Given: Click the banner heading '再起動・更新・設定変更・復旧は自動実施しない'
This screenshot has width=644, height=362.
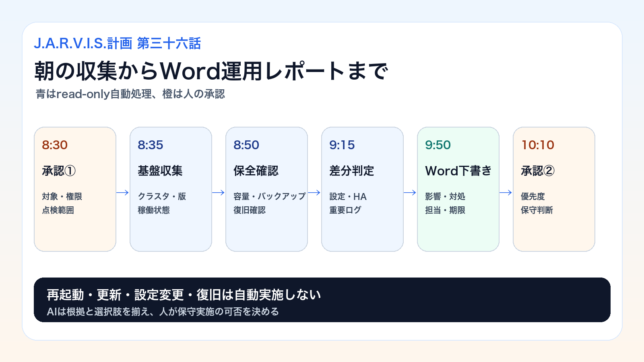Looking at the screenshot, I should (184, 295).
